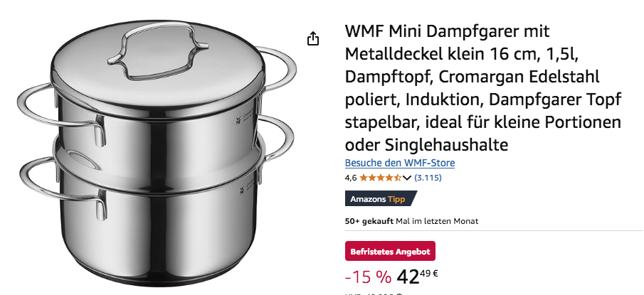This screenshot has height=295, width=644.
Task: Visit the WMF-Store link
Action: coord(400,163)
